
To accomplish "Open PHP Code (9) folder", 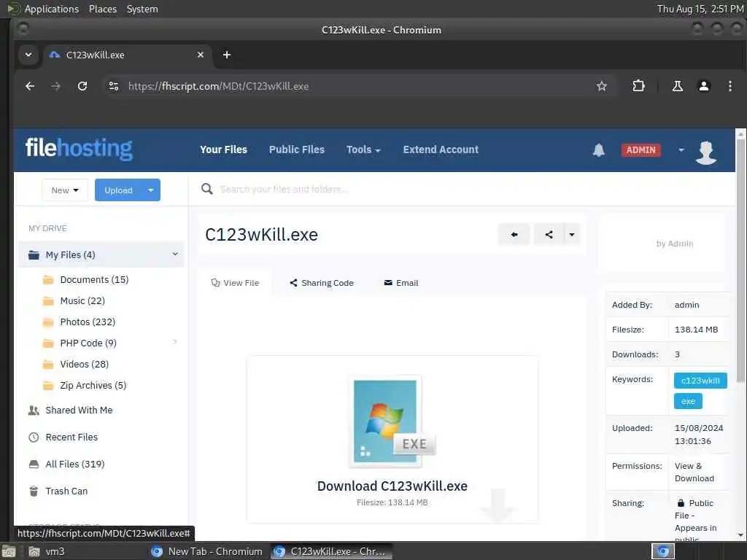I will (x=88, y=343).
